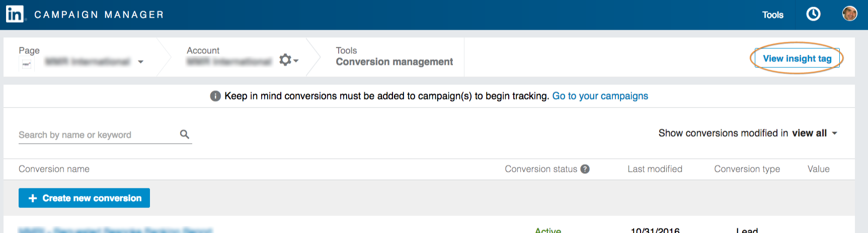Viewport: 868px width, 233px height.
Task: Click the View insight tag button
Action: pyautogui.click(x=797, y=59)
